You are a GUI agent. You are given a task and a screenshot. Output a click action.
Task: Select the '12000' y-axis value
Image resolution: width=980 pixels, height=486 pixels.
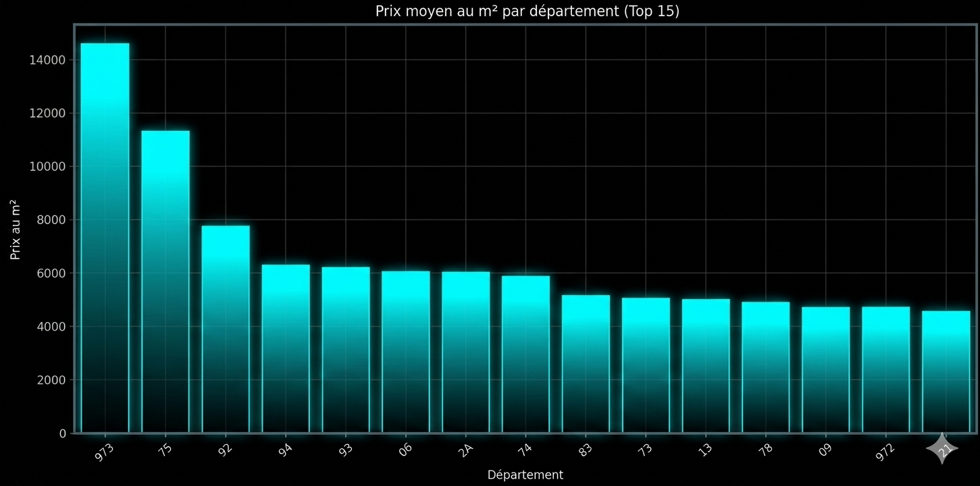[x=47, y=113]
